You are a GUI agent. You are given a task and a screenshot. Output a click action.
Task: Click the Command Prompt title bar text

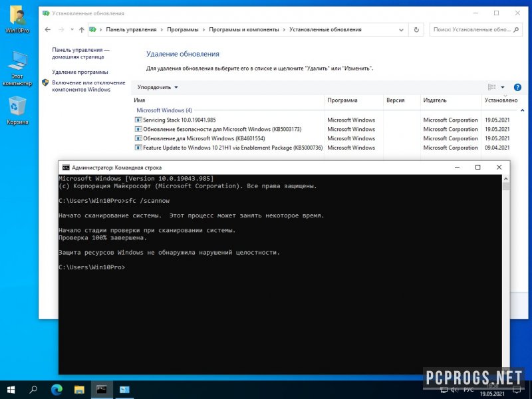point(117,168)
